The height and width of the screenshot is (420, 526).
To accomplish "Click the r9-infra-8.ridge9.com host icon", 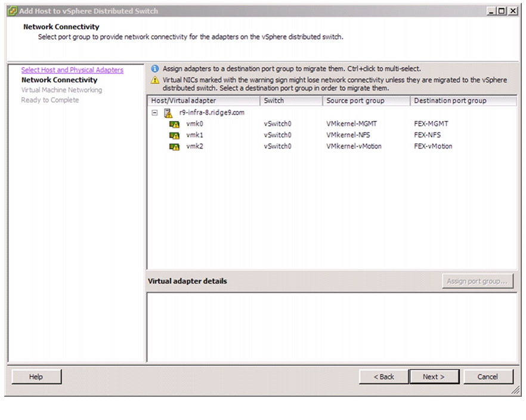I will [168, 113].
